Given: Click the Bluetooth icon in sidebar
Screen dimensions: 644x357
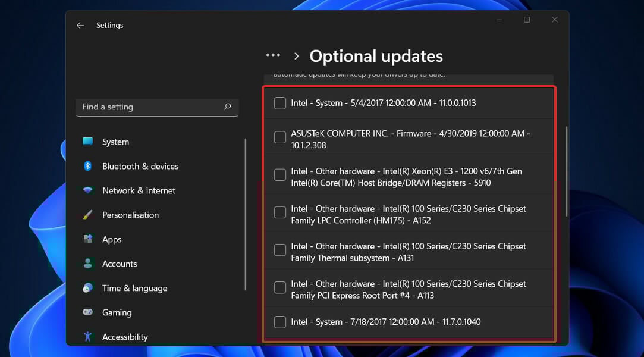Looking at the screenshot, I should [x=87, y=166].
